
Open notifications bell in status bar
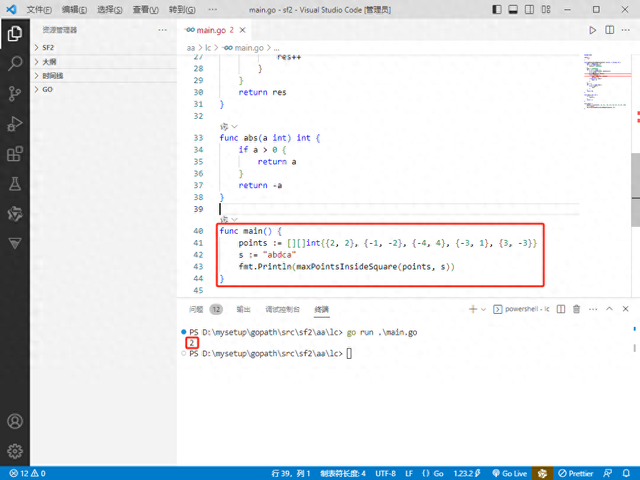(626, 473)
